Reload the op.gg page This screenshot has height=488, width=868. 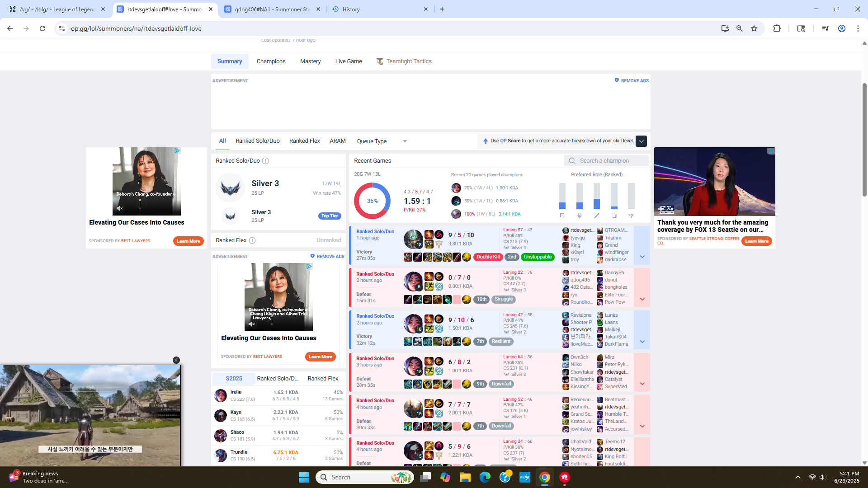pos(42,28)
